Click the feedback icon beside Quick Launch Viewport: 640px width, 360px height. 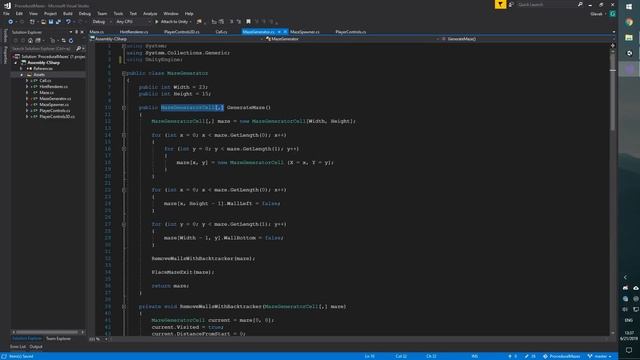[511, 4]
